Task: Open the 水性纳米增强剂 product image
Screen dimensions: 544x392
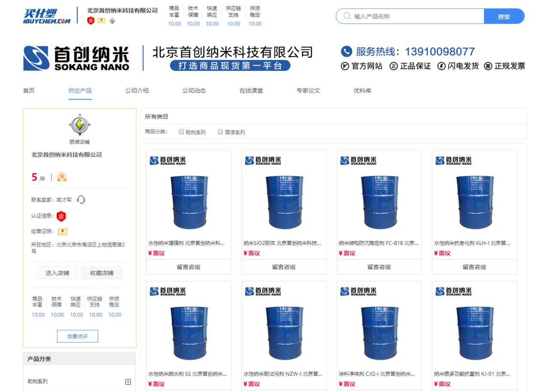Action: pyautogui.click(x=188, y=194)
